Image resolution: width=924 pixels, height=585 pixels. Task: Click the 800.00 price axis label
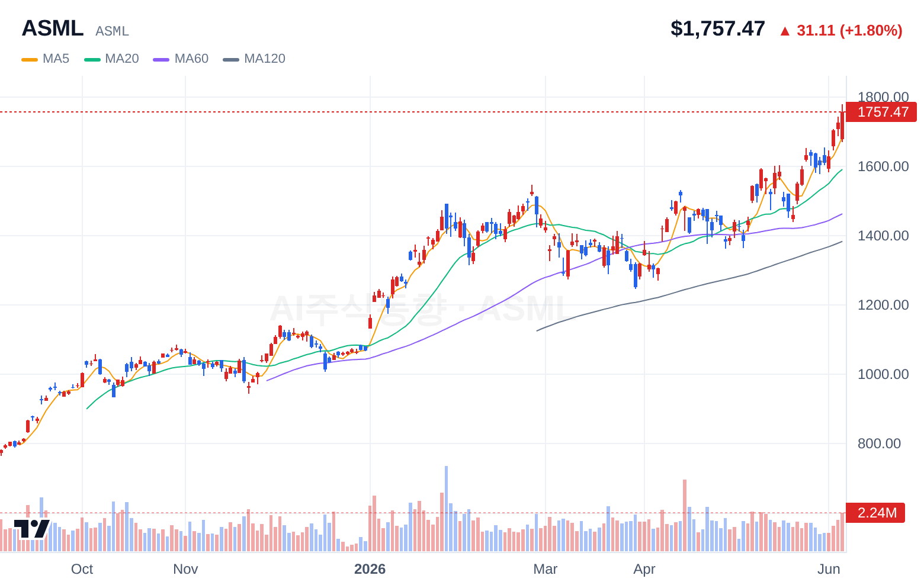click(x=879, y=443)
